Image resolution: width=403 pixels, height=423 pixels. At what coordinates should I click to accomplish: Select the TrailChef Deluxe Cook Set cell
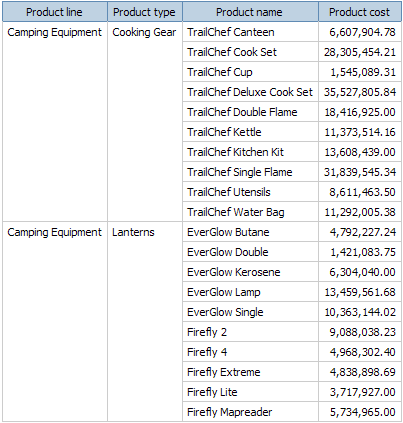[x=250, y=92]
